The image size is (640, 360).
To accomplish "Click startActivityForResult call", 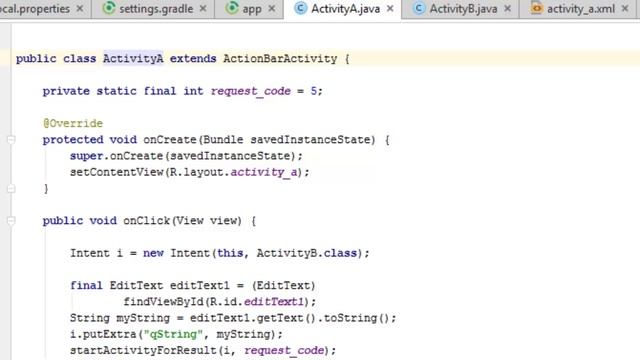I will click(x=143, y=350).
